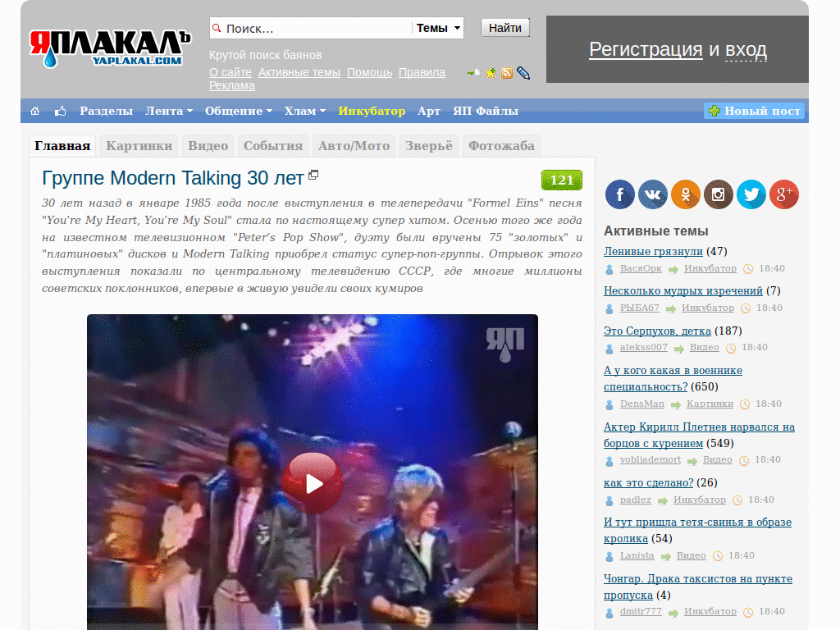Play the Modern Talking video
The height and width of the screenshot is (630, 840).
pos(313,483)
